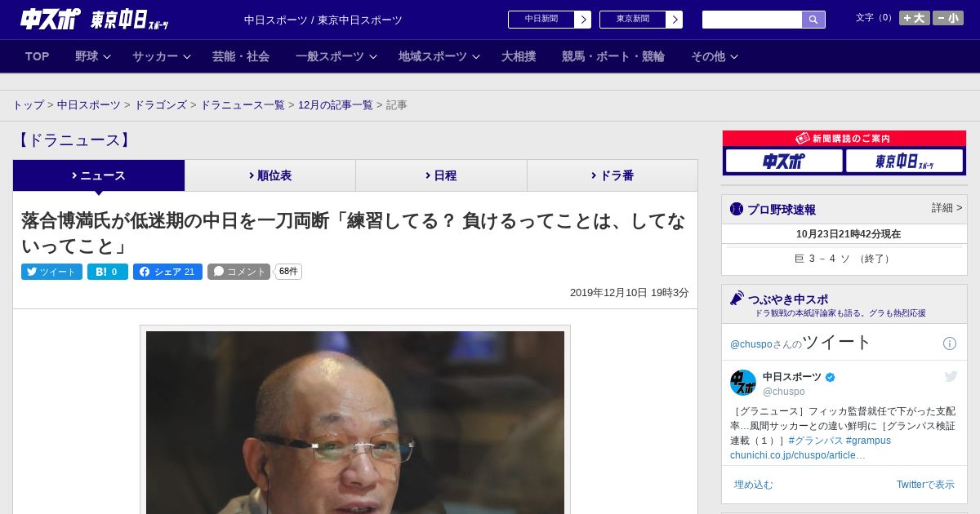Open the 大相撲 menu item
Screen dimensions: 980x514
tap(519, 56)
